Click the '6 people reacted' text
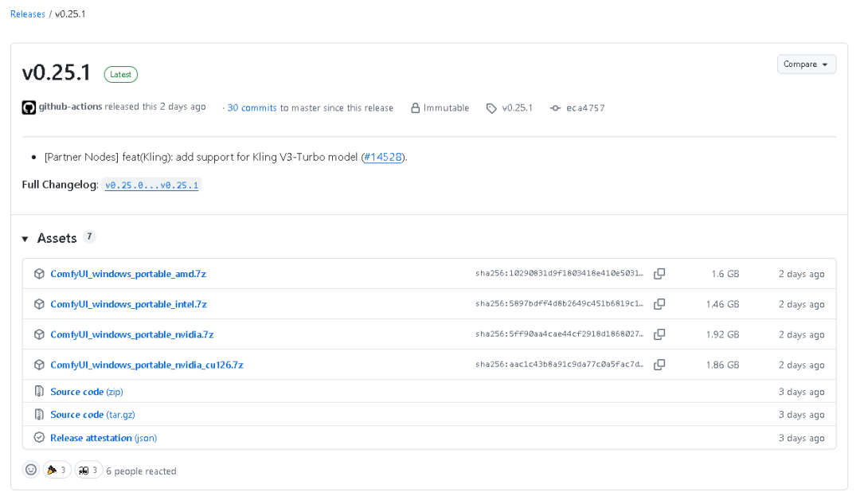This screenshot has width=860, height=504. pos(142,471)
